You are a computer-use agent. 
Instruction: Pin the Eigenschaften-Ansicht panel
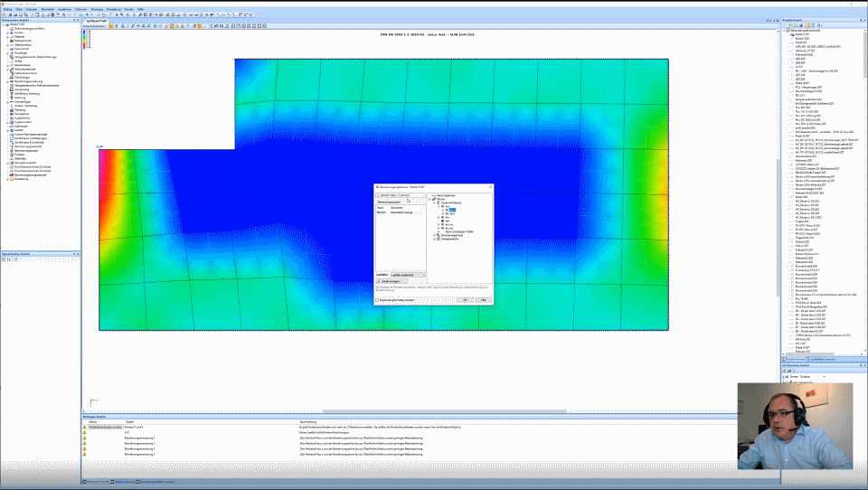click(x=74, y=254)
